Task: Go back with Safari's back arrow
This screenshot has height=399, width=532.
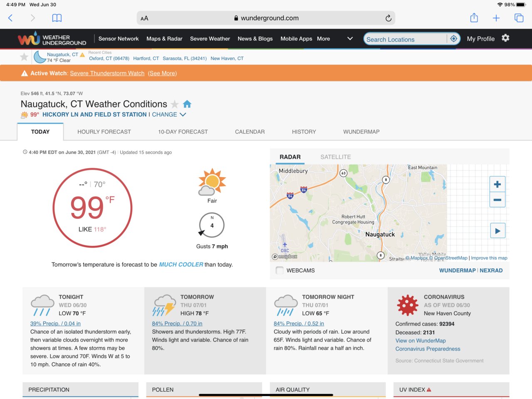Action: pyautogui.click(x=10, y=18)
